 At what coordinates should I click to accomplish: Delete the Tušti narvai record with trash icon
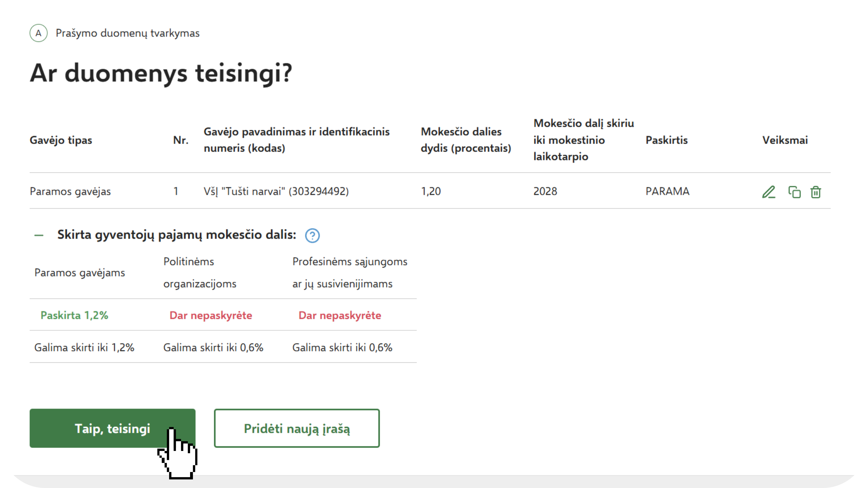(815, 192)
